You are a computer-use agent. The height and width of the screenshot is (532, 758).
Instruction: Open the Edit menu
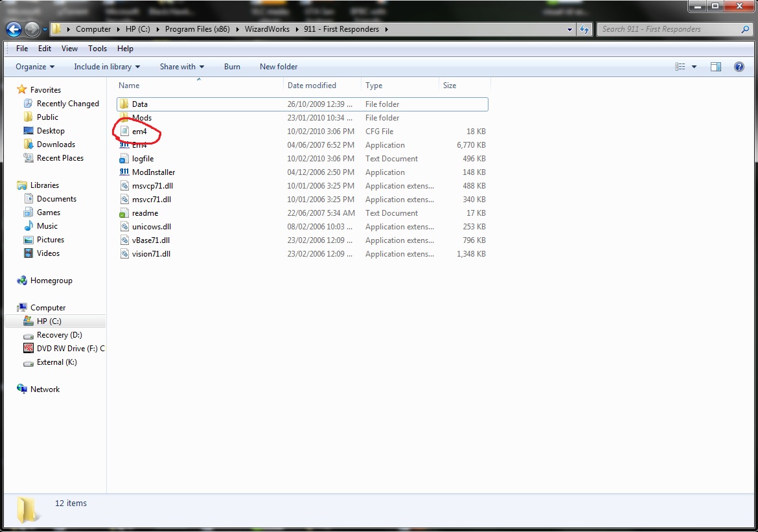(45, 49)
